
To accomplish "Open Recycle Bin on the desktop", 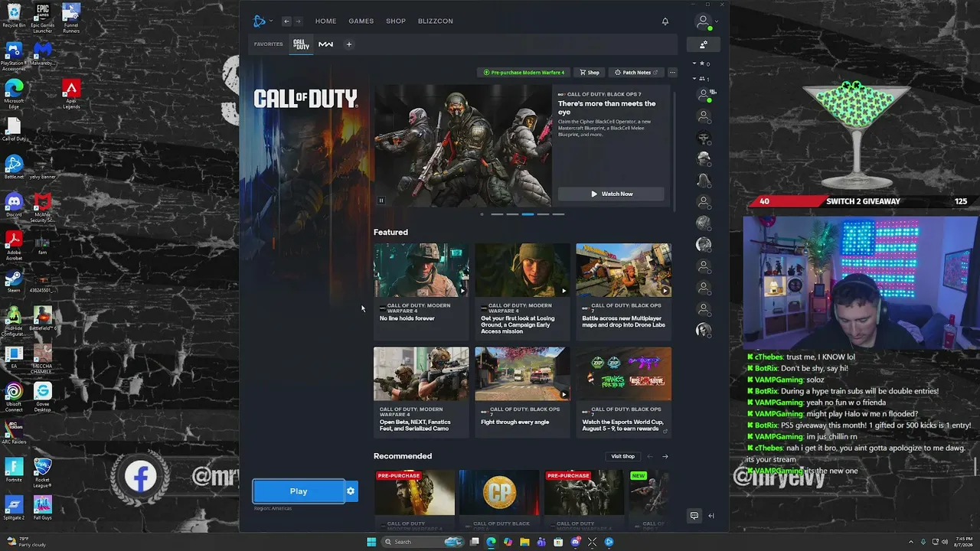I will click(14, 16).
